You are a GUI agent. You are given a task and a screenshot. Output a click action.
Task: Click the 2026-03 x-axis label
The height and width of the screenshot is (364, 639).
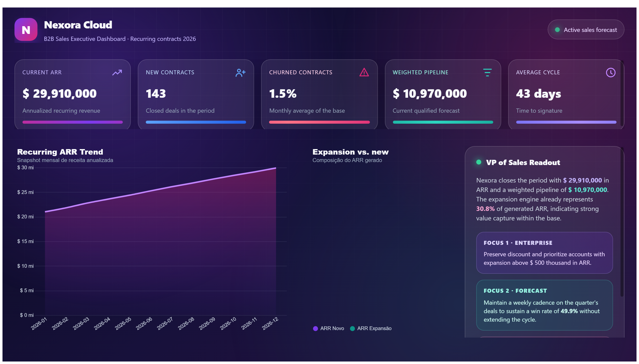click(81, 324)
